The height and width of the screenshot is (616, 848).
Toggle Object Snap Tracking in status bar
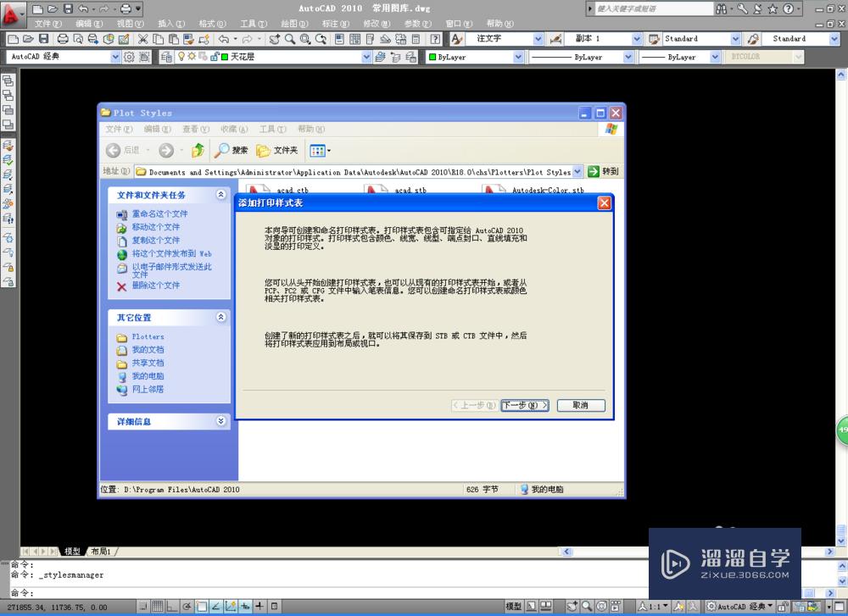tap(215, 607)
